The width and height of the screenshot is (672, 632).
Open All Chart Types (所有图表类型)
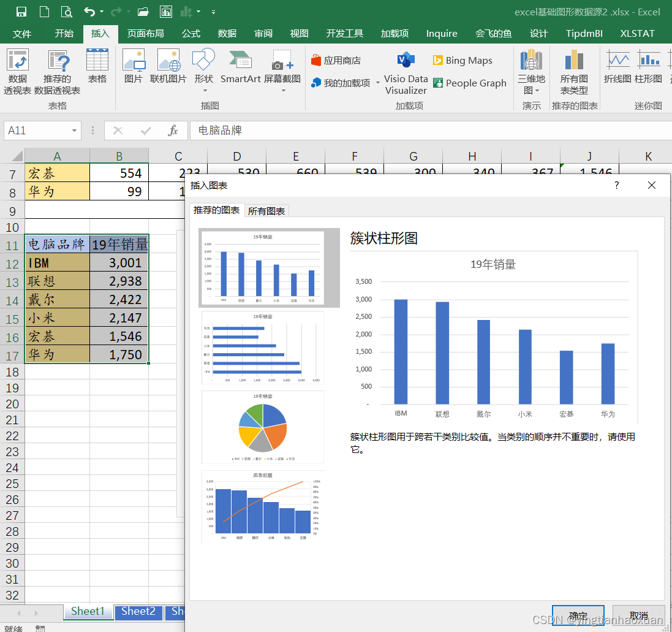click(574, 72)
